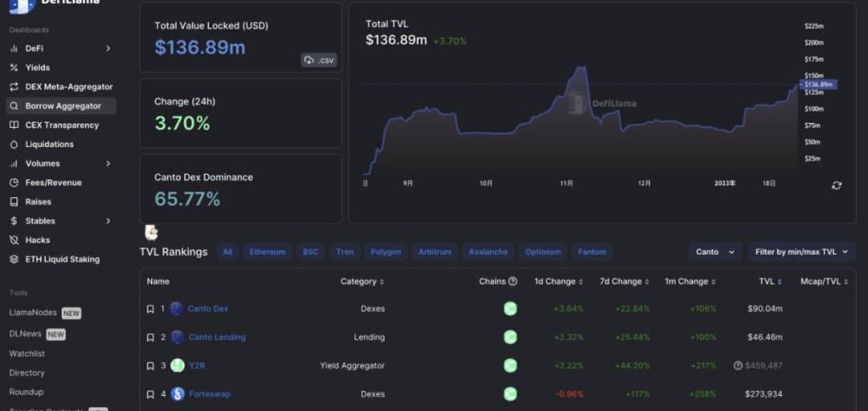Open the Y2R protocol link
The image size is (868, 411).
tap(197, 366)
